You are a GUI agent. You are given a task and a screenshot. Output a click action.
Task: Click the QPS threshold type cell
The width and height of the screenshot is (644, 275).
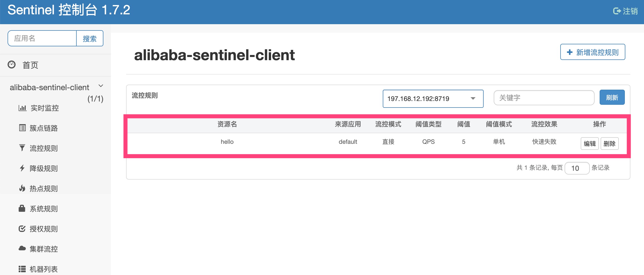pos(428,142)
